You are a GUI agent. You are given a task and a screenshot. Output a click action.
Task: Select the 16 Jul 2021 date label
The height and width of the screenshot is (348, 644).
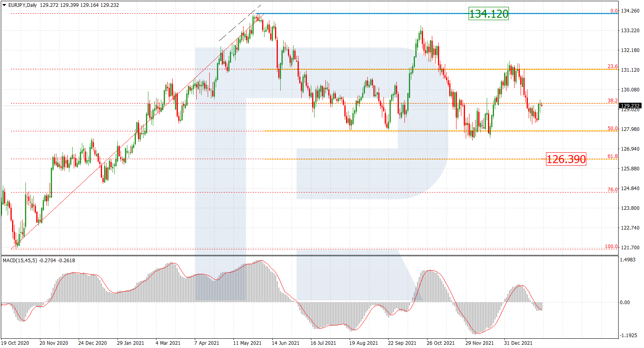click(323, 343)
